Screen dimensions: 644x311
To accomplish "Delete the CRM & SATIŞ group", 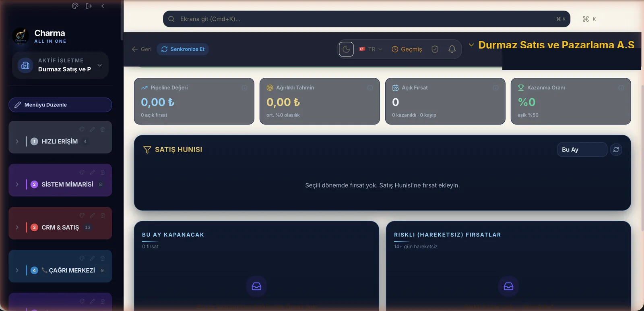I will pos(103,215).
